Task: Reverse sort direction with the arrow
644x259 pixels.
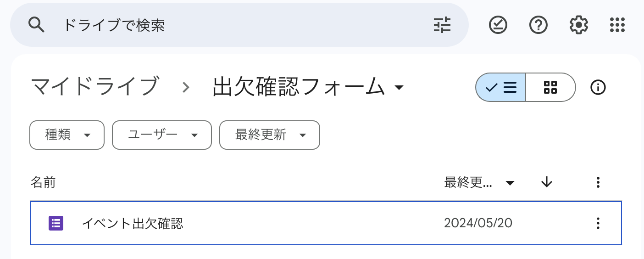Action: tap(546, 182)
